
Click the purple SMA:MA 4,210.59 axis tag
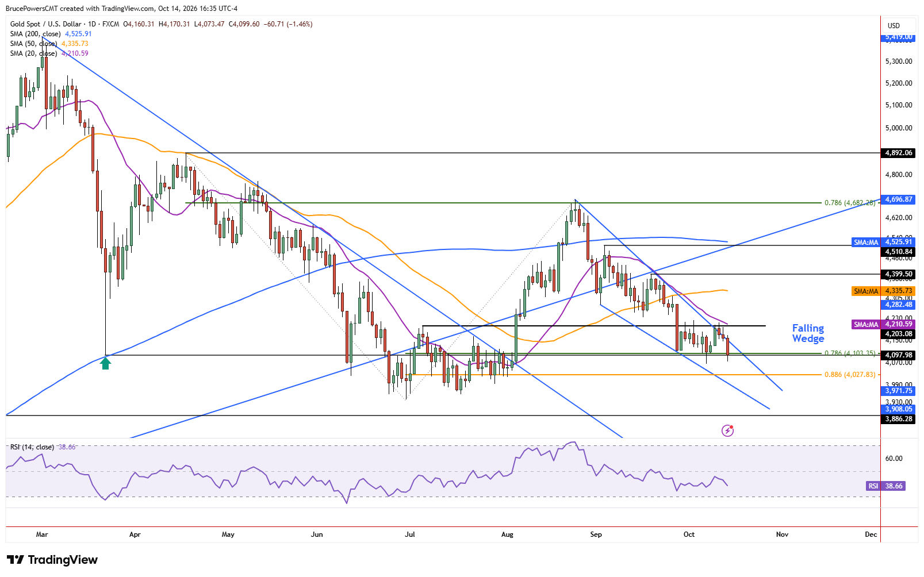click(x=883, y=325)
